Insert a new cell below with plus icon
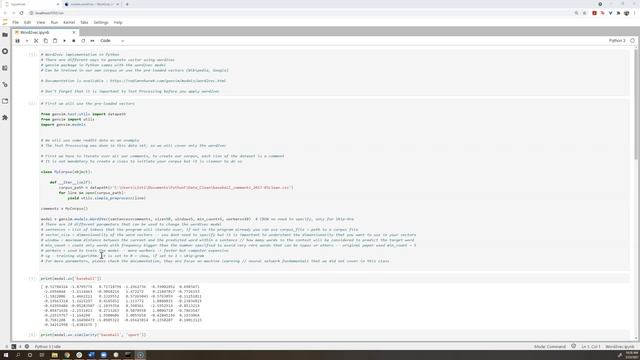 tap(27, 41)
